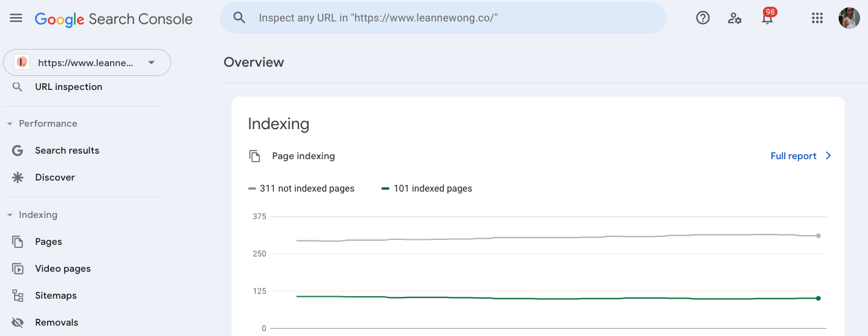Click the green indexed line end point

(x=818, y=298)
